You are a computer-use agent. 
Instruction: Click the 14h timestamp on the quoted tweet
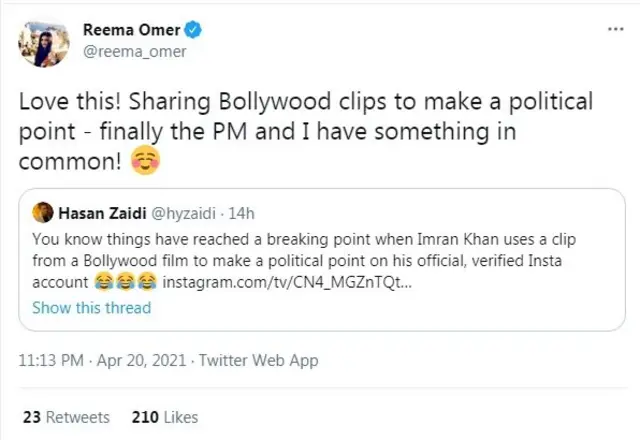pos(242,213)
